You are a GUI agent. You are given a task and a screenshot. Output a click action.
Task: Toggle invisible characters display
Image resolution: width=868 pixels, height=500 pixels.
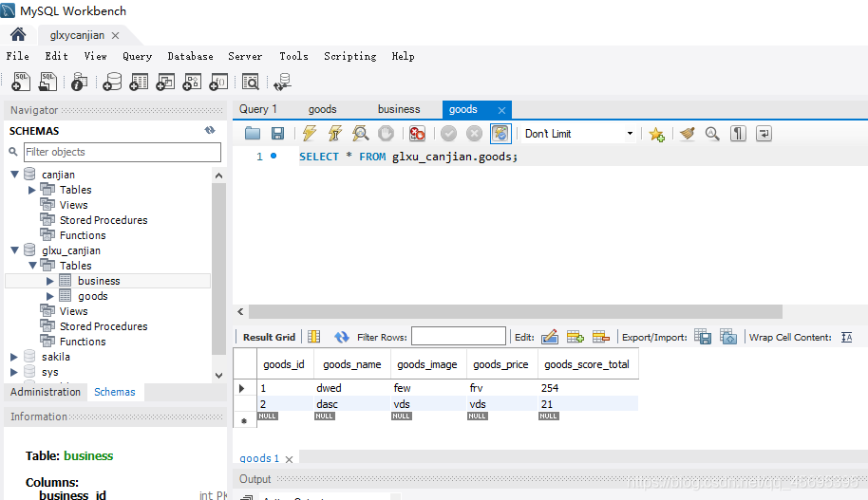pyautogui.click(x=738, y=133)
